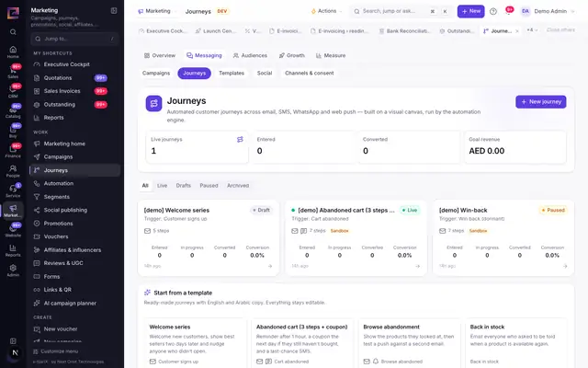
Task: Open the Finance module icon
Action: (13, 151)
